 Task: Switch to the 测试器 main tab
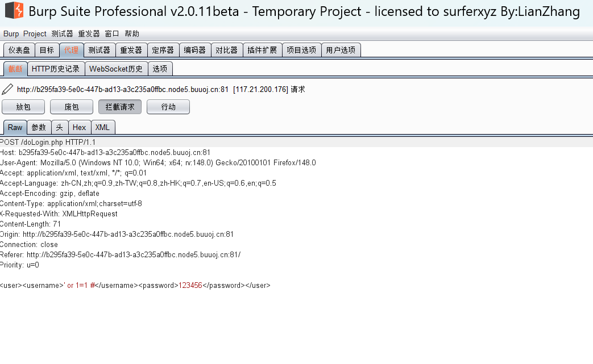(x=99, y=50)
